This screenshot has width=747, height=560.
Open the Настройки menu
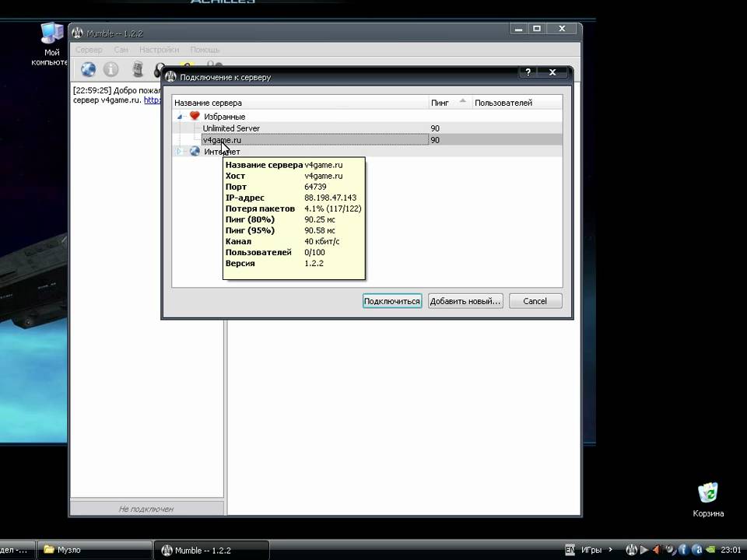[x=159, y=50]
